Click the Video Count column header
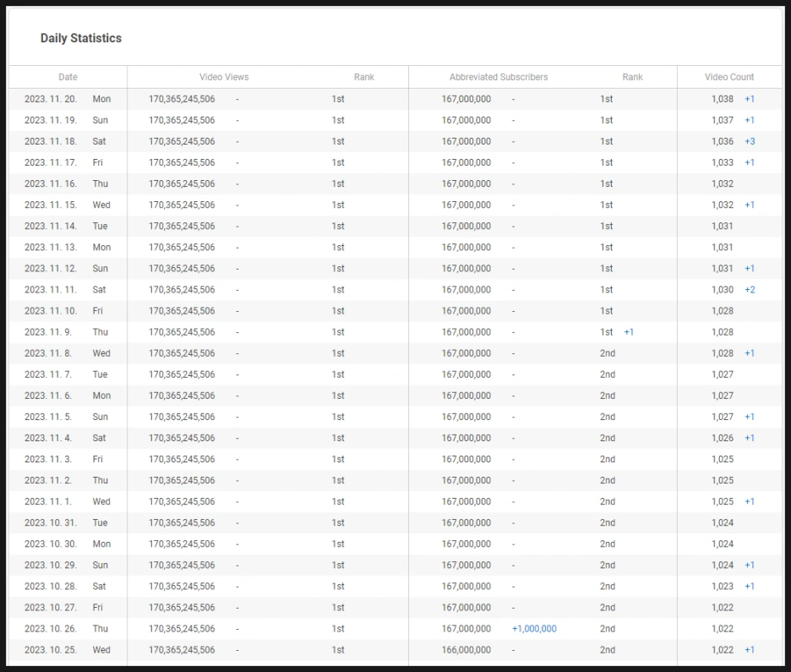The width and height of the screenshot is (791, 672). (x=729, y=77)
